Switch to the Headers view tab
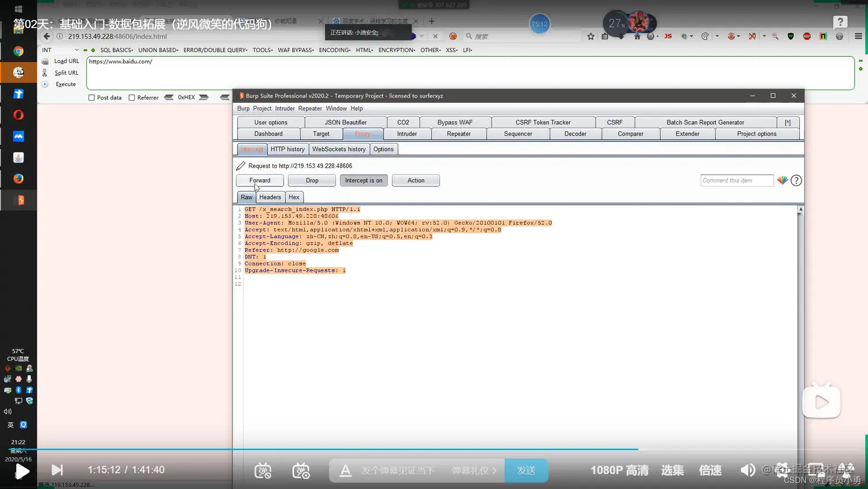The width and height of the screenshot is (868, 489). (x=270, y=197)
